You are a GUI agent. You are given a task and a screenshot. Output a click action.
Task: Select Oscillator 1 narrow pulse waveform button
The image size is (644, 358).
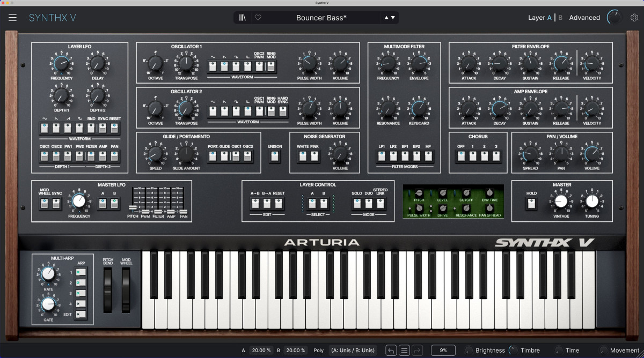[248, 66]
